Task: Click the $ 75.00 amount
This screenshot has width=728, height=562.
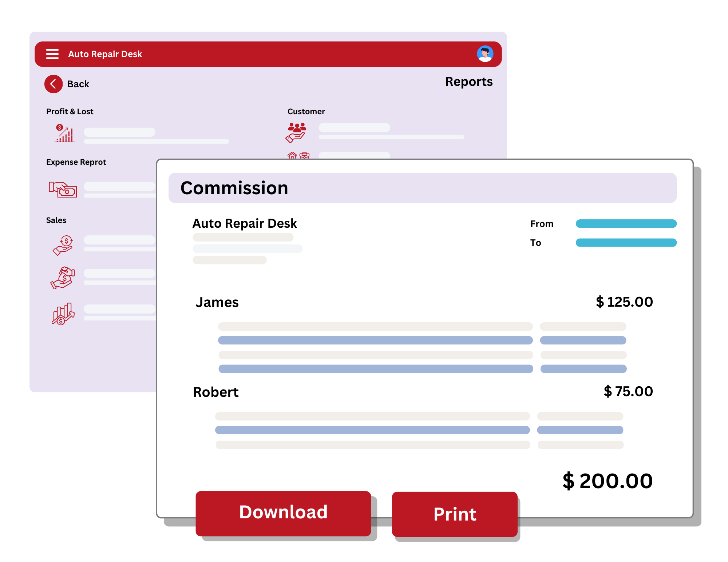Action: point(628,391)
